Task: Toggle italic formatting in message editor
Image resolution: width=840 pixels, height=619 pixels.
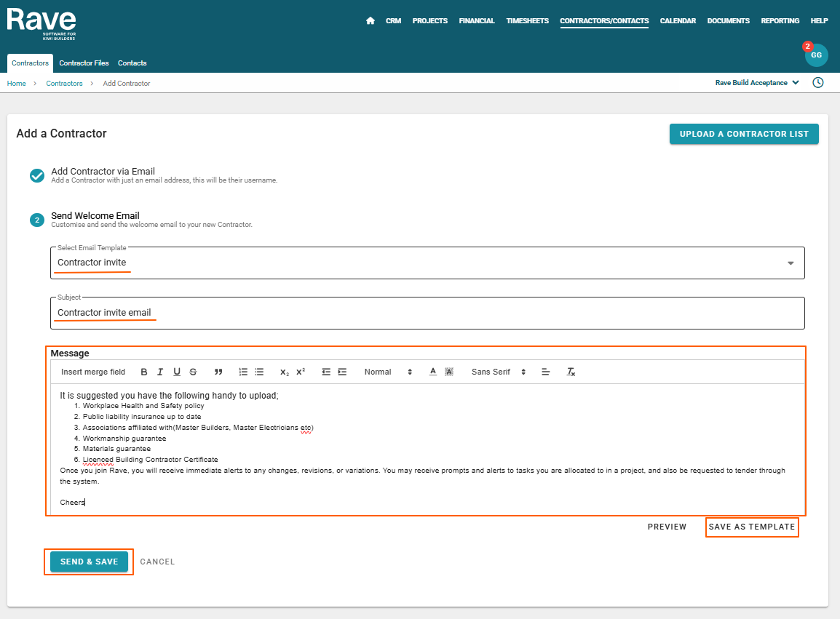Action: pos(159,372)
